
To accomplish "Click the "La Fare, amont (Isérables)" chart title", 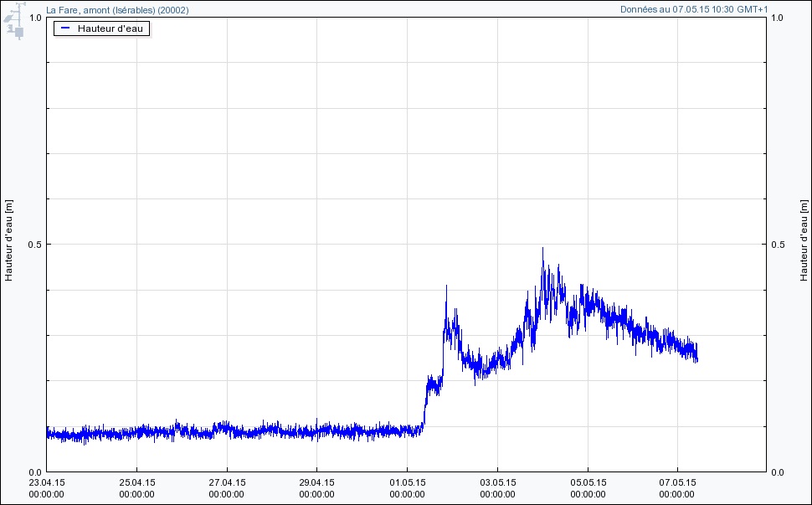I will coord(117,10).
